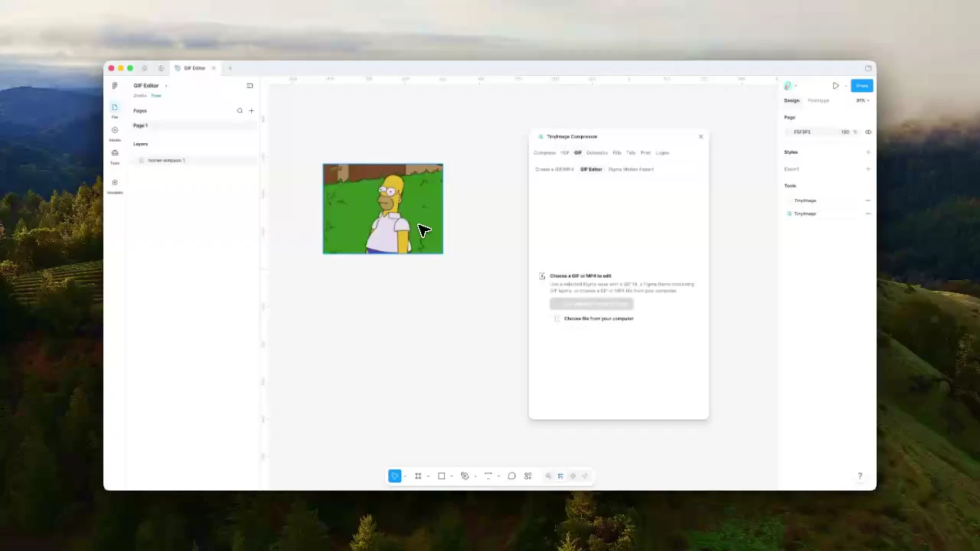The height and width of the screenshot is (551, 980).
Task: Click the Share button
Action: [862, 86]
